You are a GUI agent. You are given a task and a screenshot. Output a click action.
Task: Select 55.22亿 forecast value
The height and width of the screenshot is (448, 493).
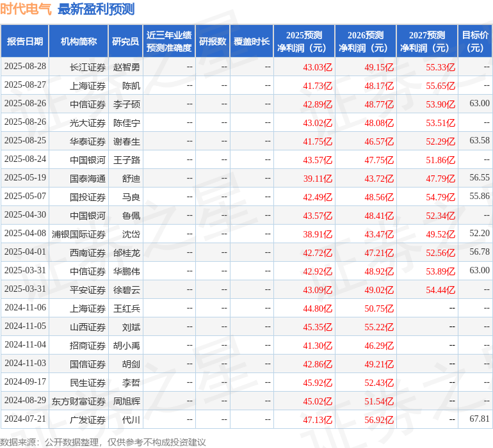[379, 327]
